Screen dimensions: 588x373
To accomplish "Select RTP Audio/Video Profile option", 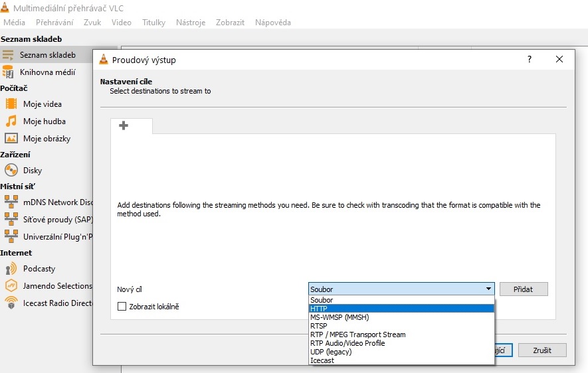I will tap(401, 343).
